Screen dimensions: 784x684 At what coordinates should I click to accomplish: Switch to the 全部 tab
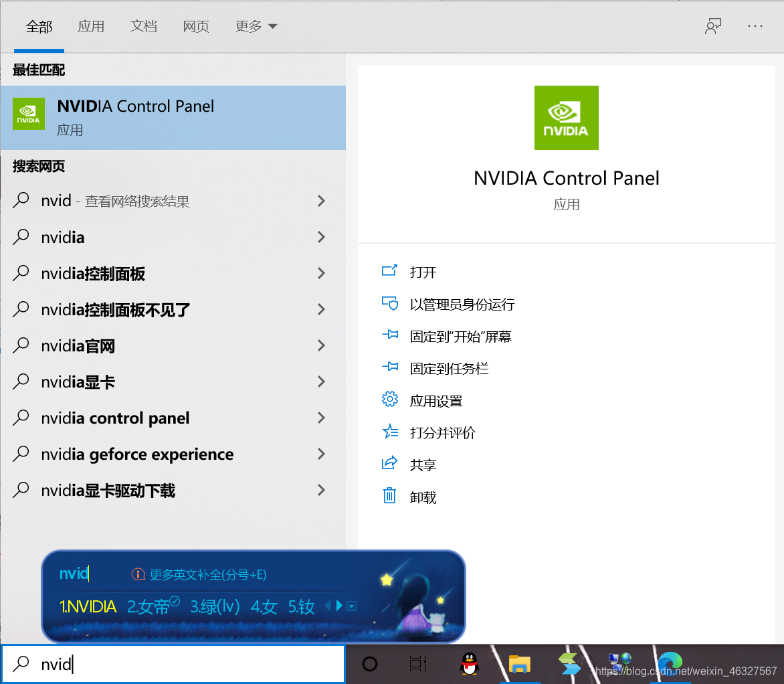[x=39, y=27]
